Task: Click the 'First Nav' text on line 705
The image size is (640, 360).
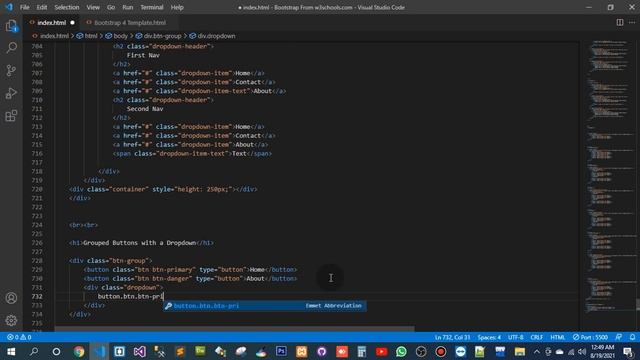Action: click(143, 55)
